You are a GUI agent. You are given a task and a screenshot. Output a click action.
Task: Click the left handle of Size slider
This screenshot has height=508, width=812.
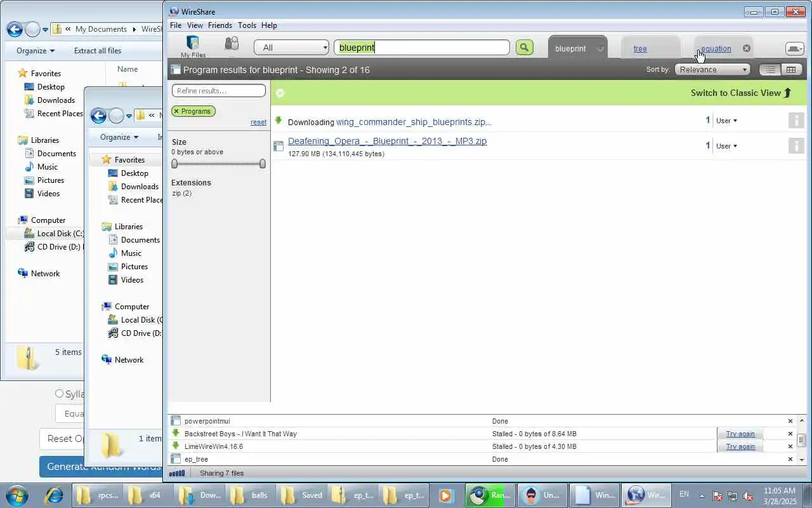174,164
